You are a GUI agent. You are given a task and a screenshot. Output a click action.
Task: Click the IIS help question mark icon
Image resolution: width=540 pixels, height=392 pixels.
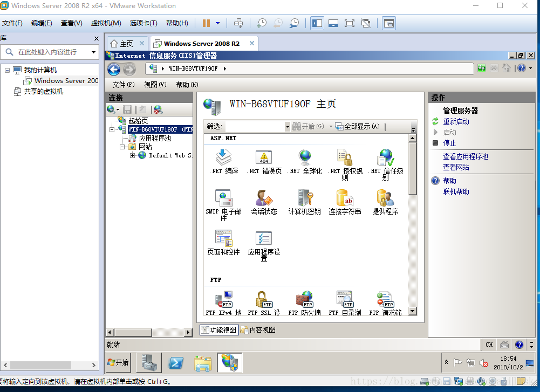[x=522, y=68]
